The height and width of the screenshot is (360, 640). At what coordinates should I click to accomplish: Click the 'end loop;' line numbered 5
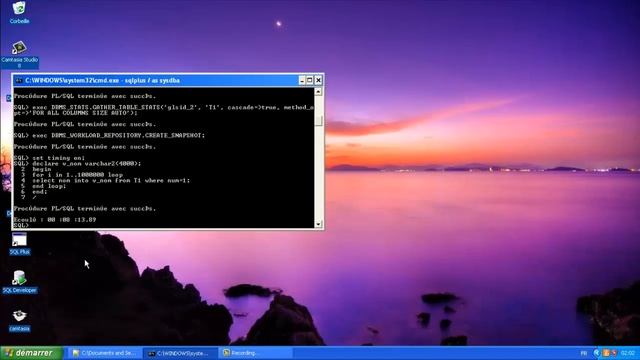tap(43, 186)
